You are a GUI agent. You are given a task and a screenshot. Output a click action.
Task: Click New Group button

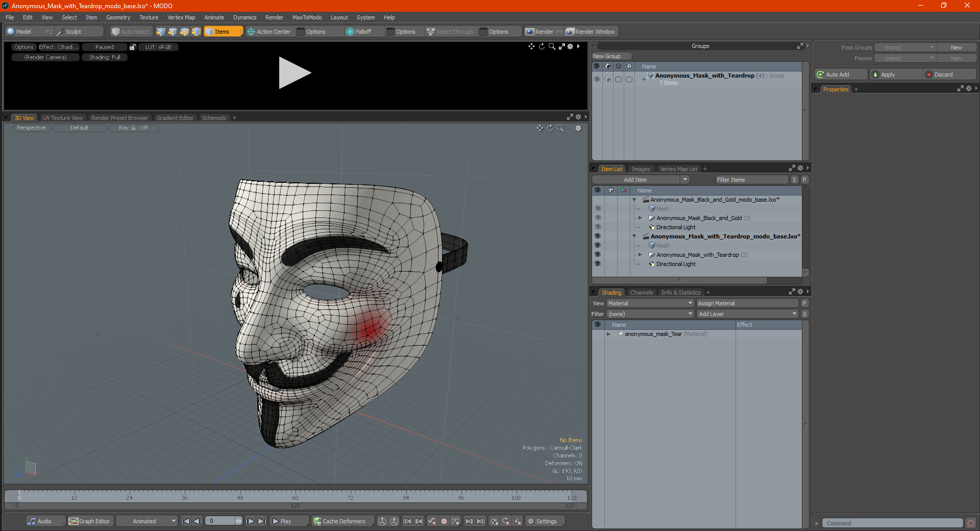tap(611, 56)
